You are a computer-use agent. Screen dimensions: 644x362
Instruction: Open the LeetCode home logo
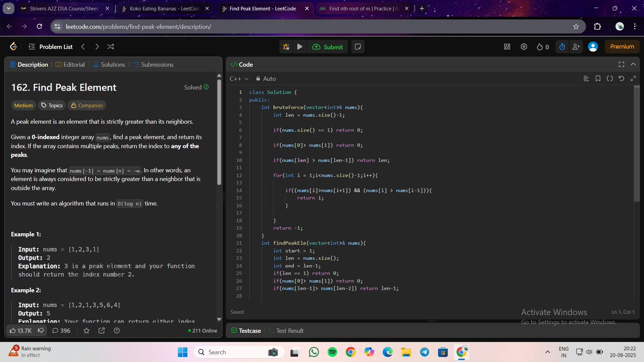click(13, 47)
